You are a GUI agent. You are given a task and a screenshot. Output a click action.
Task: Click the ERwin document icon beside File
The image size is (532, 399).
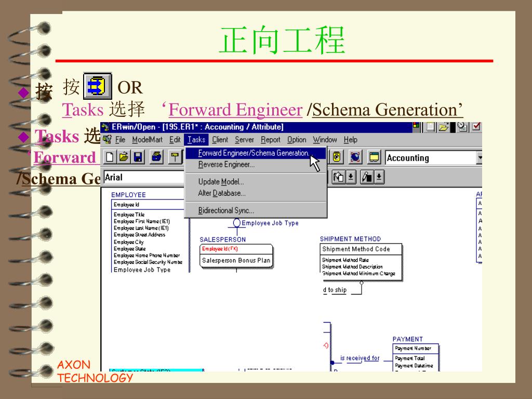107,139
